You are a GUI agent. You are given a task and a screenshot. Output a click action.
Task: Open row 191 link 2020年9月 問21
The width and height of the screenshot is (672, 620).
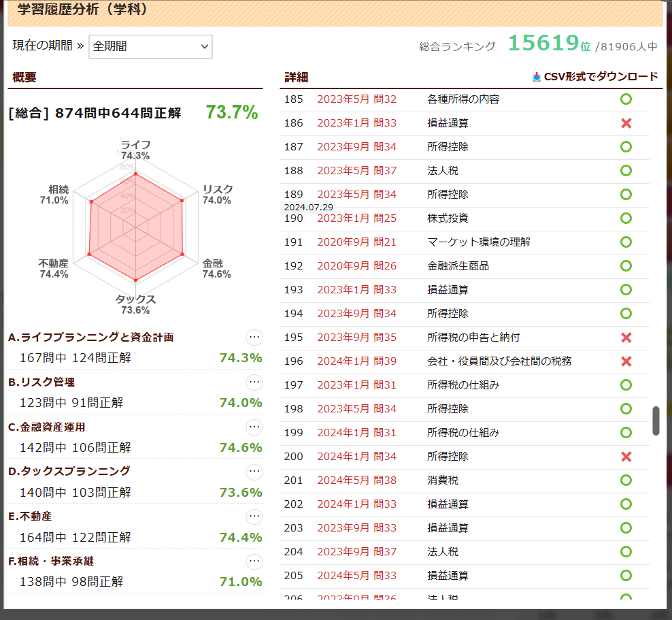pos(356,242)
